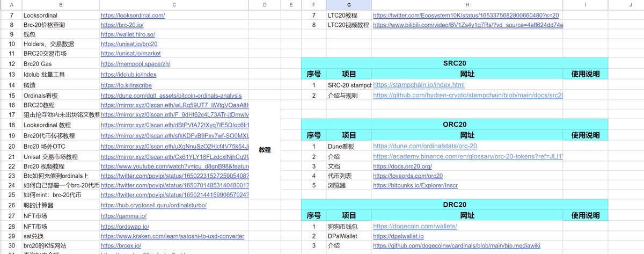Select column C header
This screenshot has width=644, height=254.
coord(174,5)
